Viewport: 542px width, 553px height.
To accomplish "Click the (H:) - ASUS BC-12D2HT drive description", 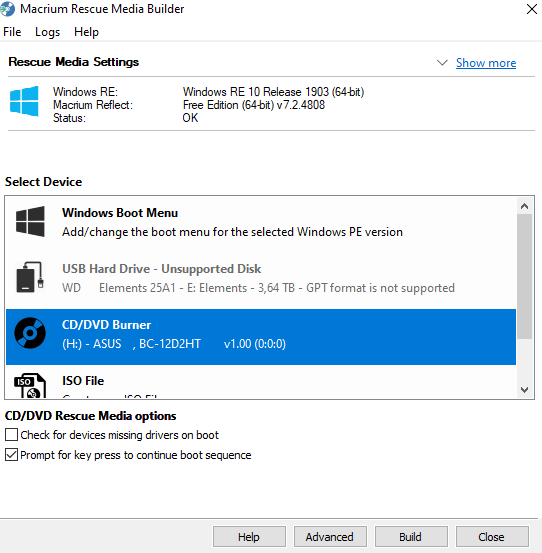I will coord(174,344).
